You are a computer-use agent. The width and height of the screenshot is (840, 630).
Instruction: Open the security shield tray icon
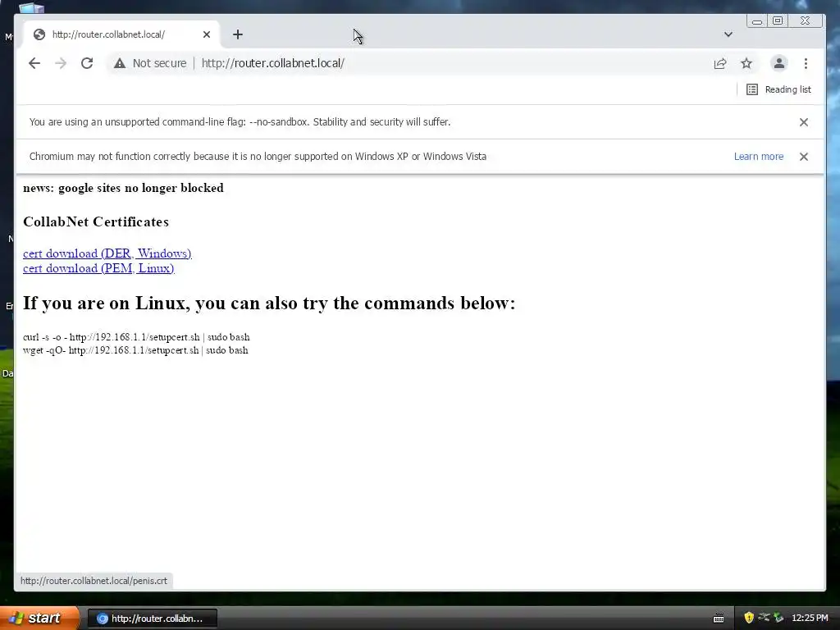749,618
